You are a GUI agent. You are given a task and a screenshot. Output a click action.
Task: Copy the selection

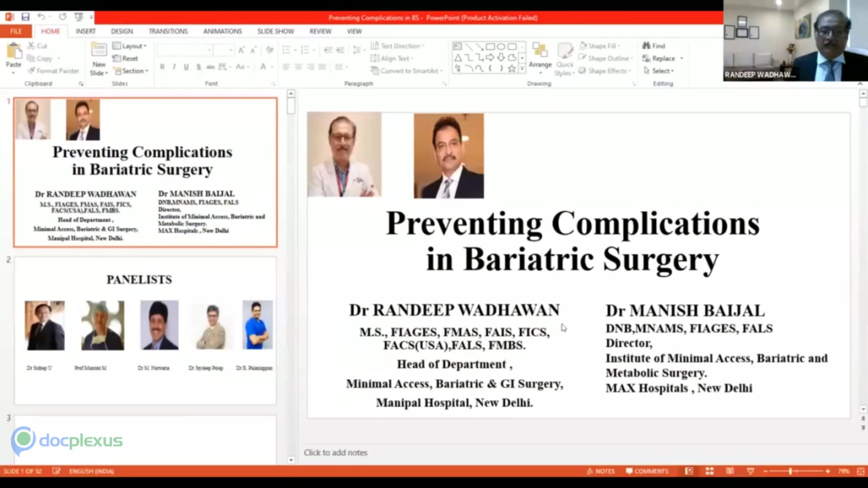[x=39, y=58]
